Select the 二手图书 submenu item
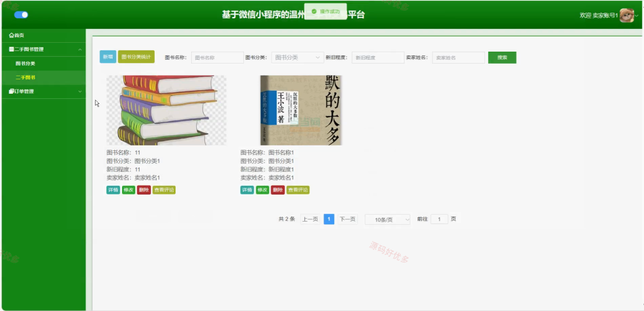Viewport: 644px width, 311px height. coord(43,77)
